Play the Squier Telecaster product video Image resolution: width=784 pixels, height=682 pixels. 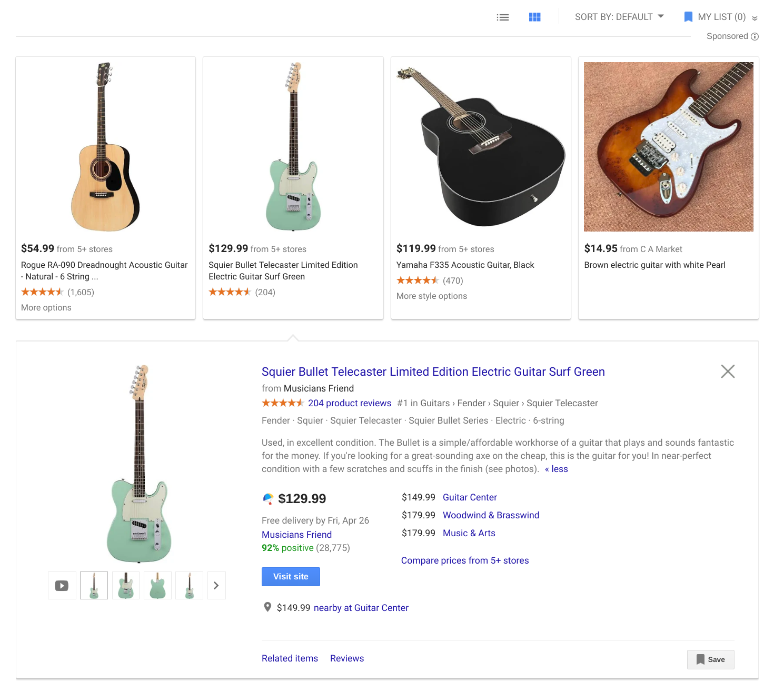62,585
